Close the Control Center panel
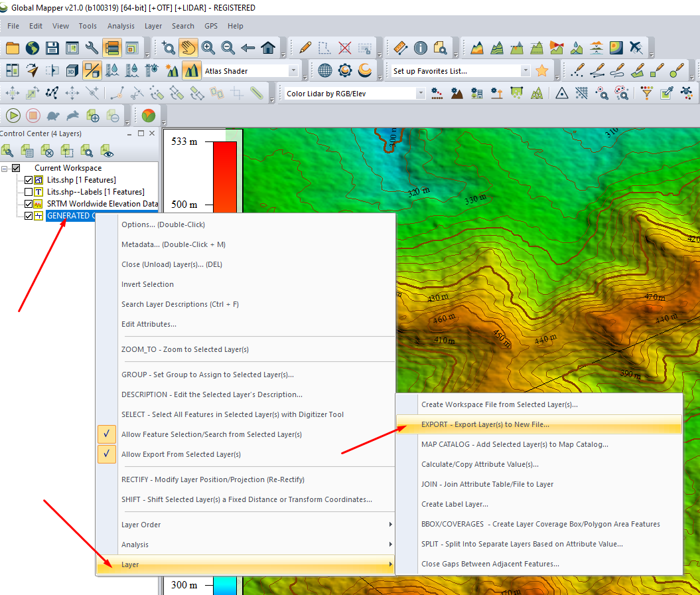700x595 pixels. pos(152,133)
